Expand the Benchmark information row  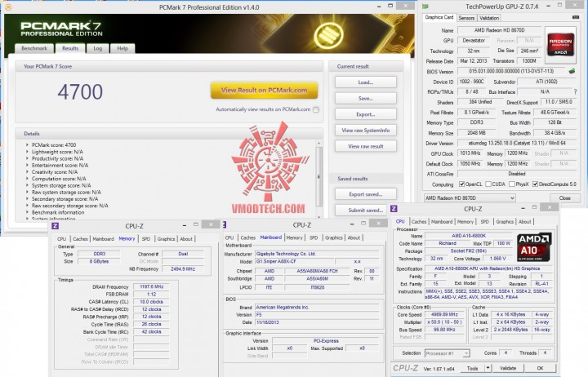pyautogui.click(x=27, y=212)
